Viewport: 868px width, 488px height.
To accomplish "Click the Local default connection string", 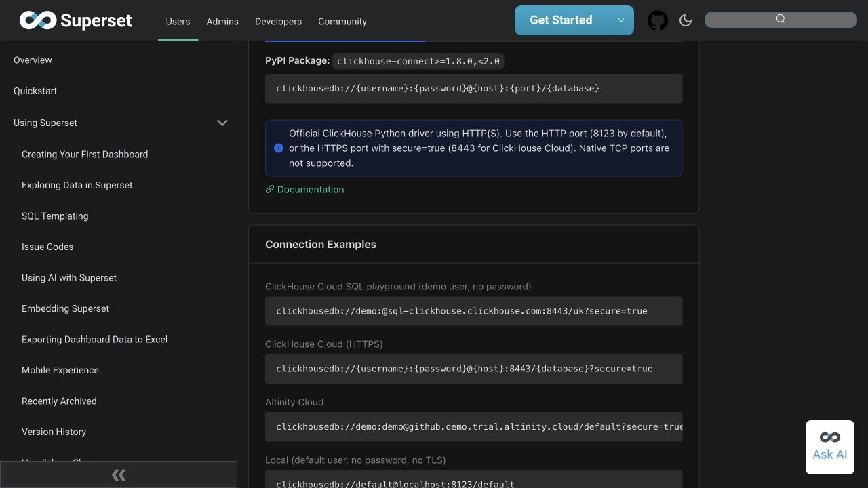I will click(473, 479).
